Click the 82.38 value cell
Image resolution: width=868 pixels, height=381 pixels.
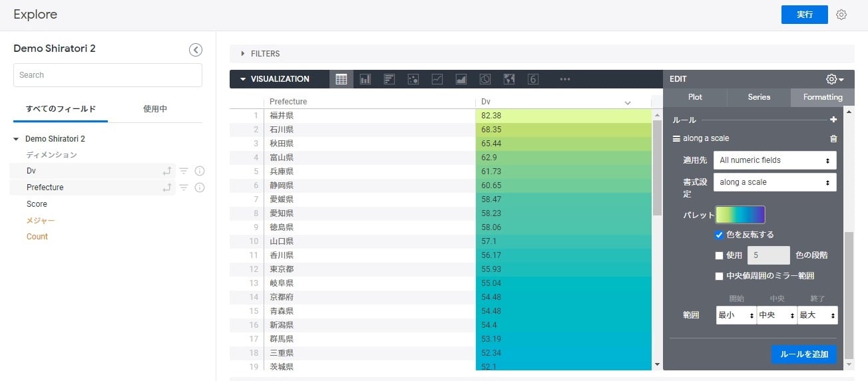pos(563,116)
